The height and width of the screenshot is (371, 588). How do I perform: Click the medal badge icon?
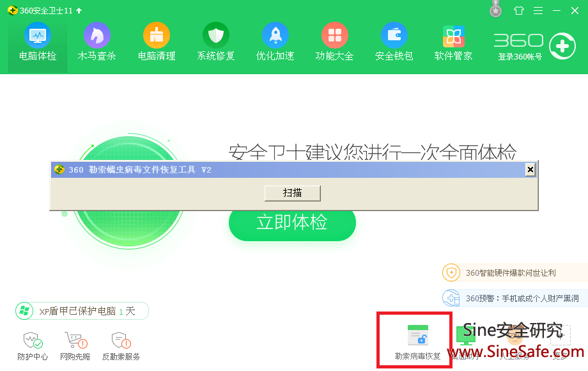(495, 10)
